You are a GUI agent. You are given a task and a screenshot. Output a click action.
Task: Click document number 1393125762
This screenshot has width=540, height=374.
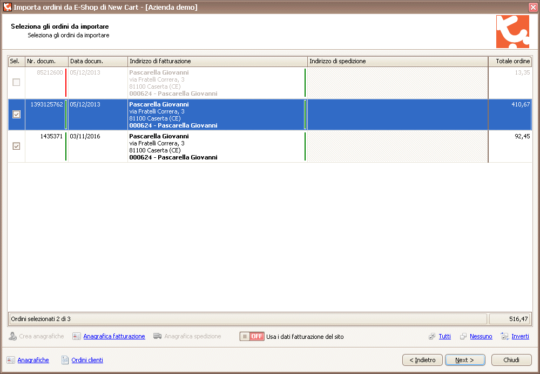[46, 104]
